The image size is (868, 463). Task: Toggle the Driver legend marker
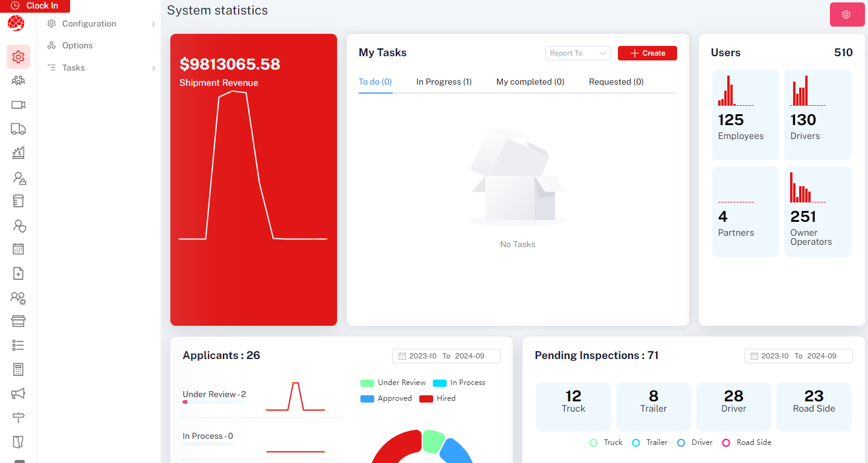(x=681, y=442)
